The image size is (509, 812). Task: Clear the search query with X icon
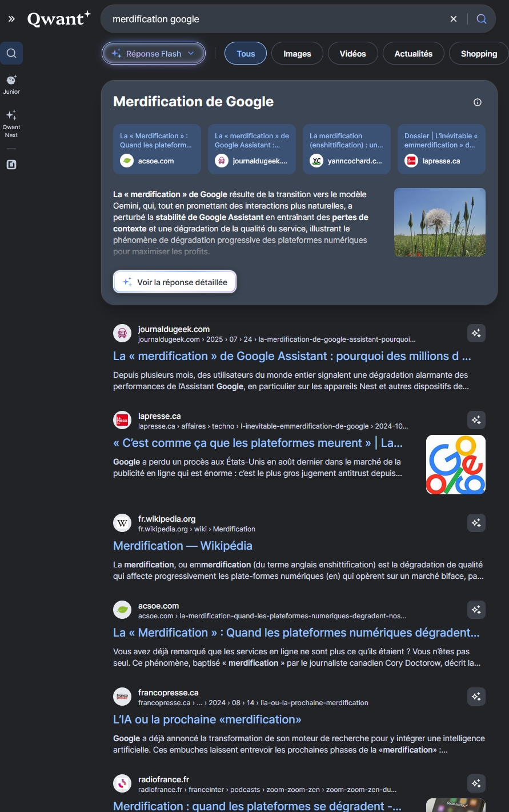454,19
